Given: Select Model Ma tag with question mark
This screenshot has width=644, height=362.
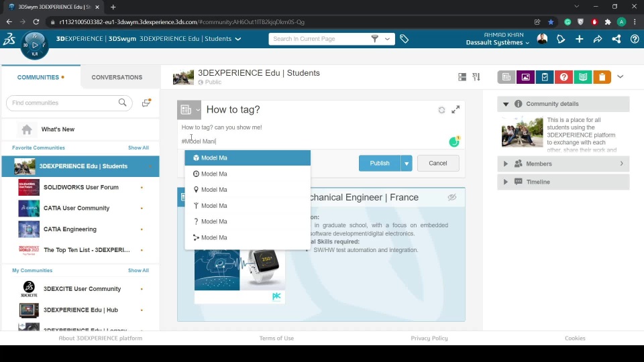Looking at the screenshot, I should (248, 222).
